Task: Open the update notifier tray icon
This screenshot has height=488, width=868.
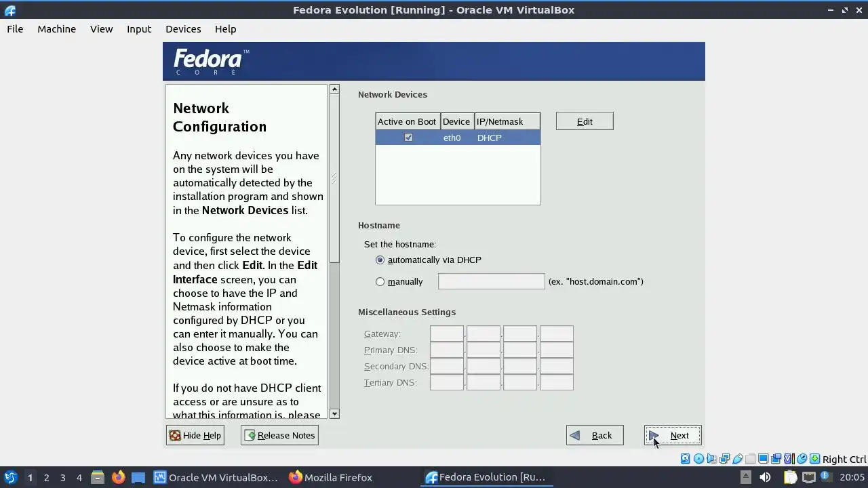Action: pos(827,477)
